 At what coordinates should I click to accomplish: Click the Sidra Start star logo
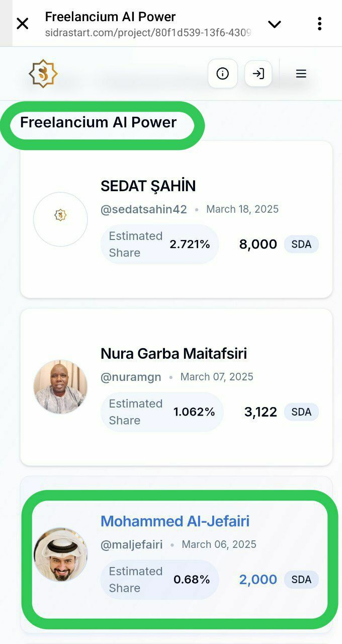pos(43,74)
